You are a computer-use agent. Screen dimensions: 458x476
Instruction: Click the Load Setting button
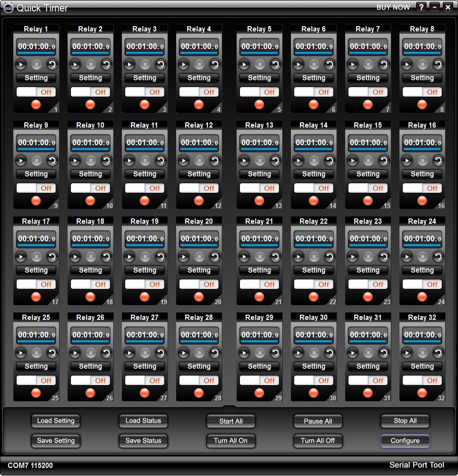coord(56,421)
